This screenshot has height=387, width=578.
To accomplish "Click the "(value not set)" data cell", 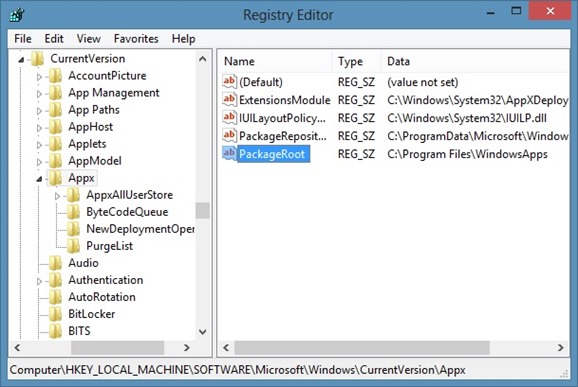I will [423, 82].
